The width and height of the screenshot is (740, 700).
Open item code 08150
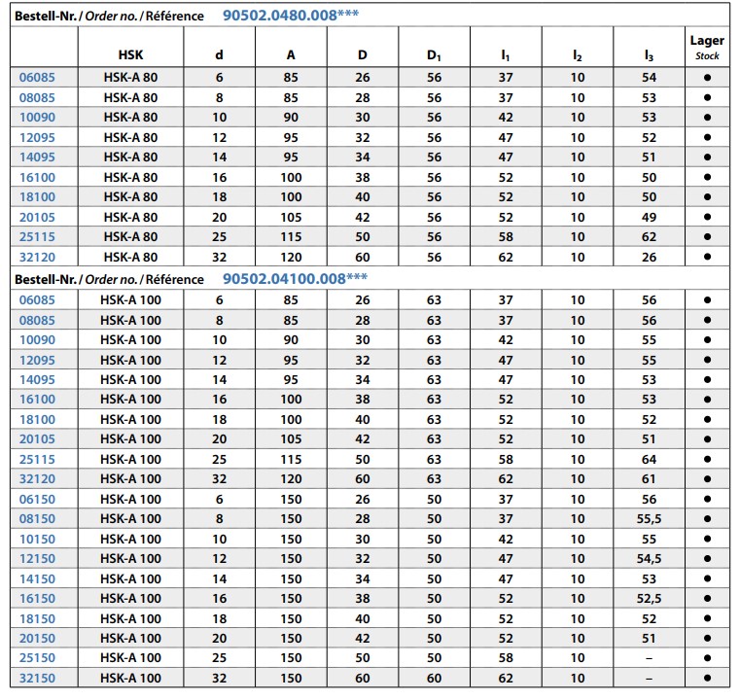[37, 519]
